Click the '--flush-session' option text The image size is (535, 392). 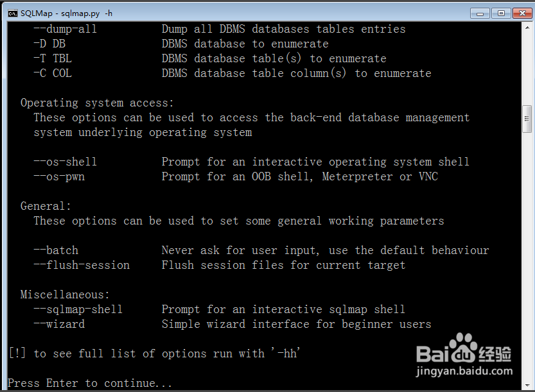(82, 265)
